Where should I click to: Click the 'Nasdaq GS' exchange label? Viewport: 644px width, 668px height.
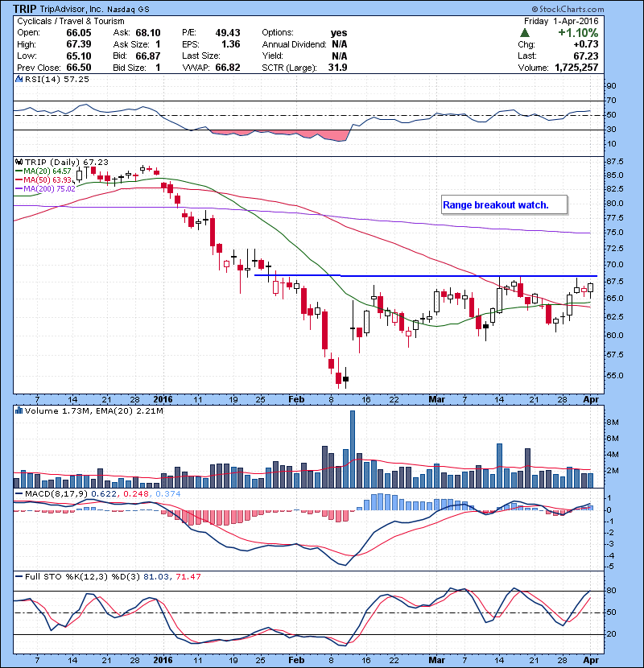click(x=128, y=10)
